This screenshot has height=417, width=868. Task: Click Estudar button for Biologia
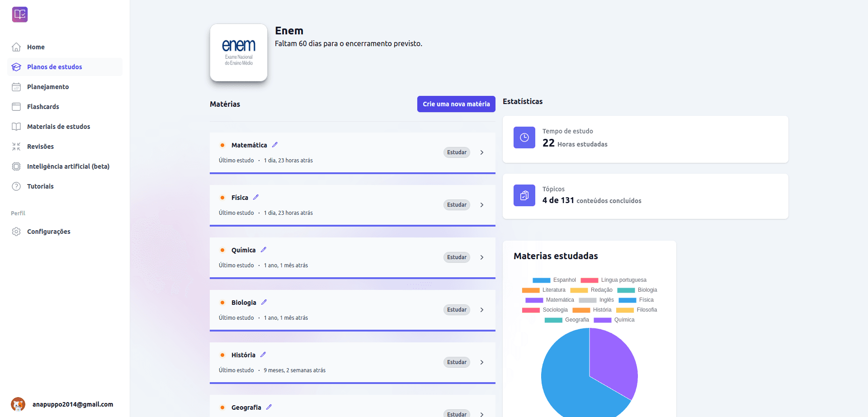click(x=457, y=310)
